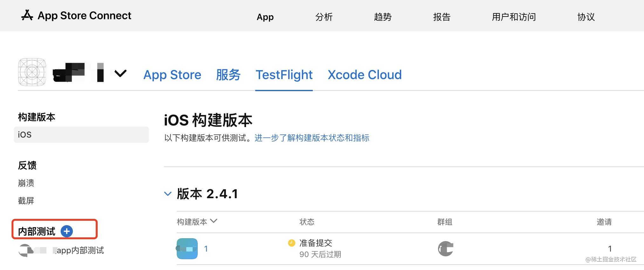
Task: Collapse the 版本 2.4.1 section chevron
Action: [168, 194]
